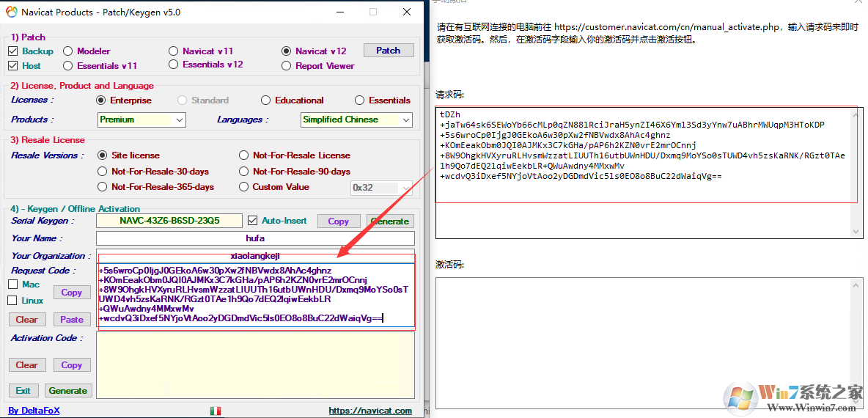Select the Report Viewer option
868x418 pixels.
(286, 65)
